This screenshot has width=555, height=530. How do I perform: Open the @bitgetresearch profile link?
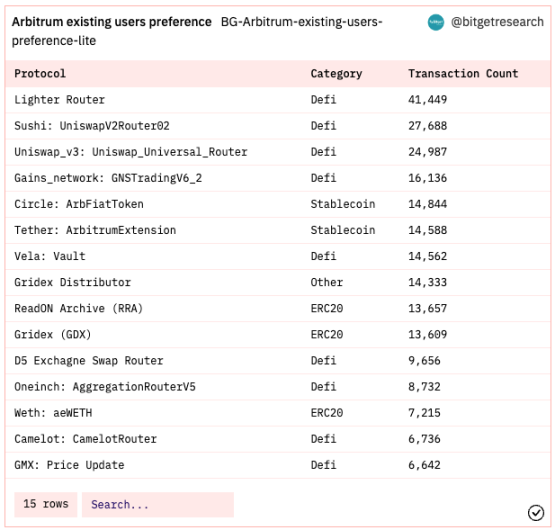[x=497, y=22]
